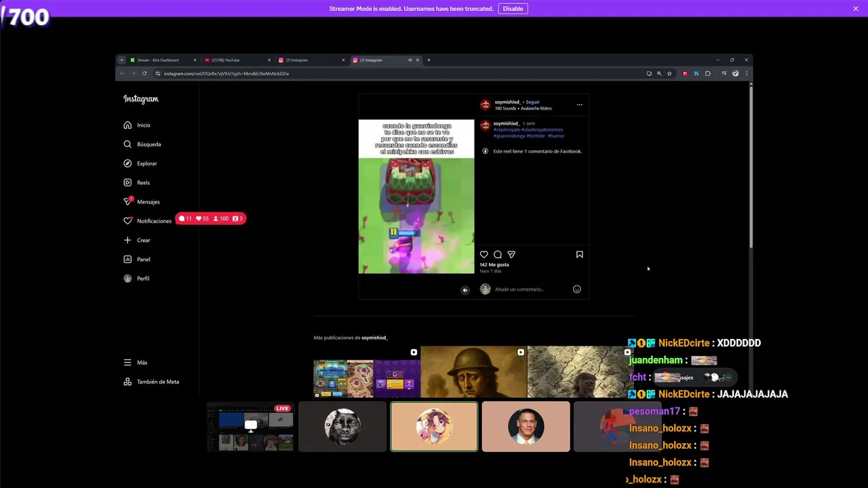Select the man in suit participant tile
Viewport: 868px width, 488px height.
(x=526, y=426)
